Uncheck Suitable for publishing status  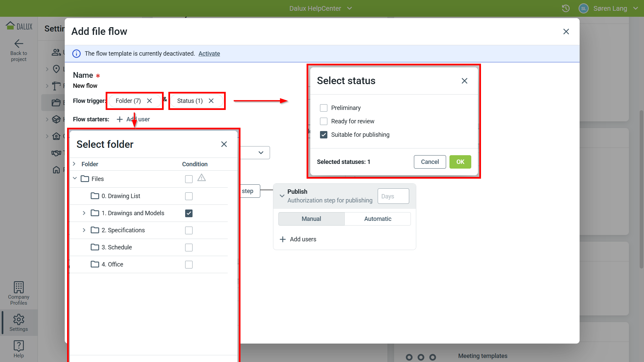(x=324, y=135)
